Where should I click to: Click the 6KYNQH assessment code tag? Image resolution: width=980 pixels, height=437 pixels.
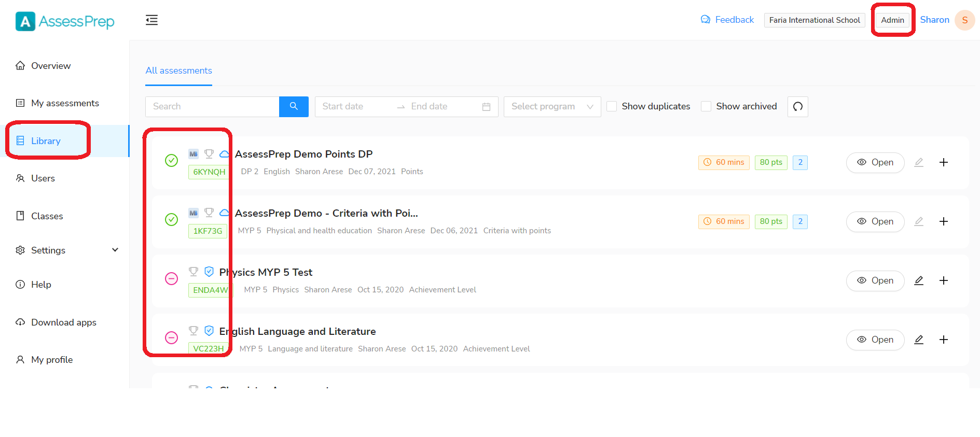(x=210, y=172)
